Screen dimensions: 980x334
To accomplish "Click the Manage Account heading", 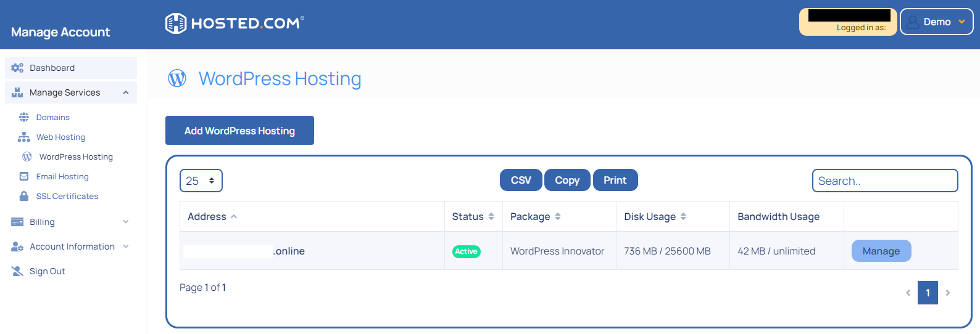I will (x=60, y=32).
